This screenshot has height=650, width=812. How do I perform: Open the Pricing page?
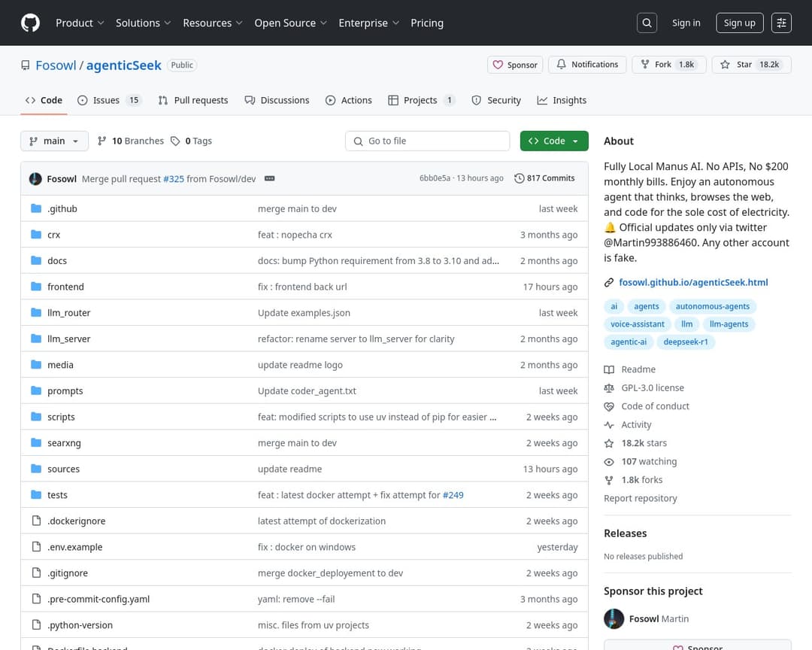pos(427,23)
